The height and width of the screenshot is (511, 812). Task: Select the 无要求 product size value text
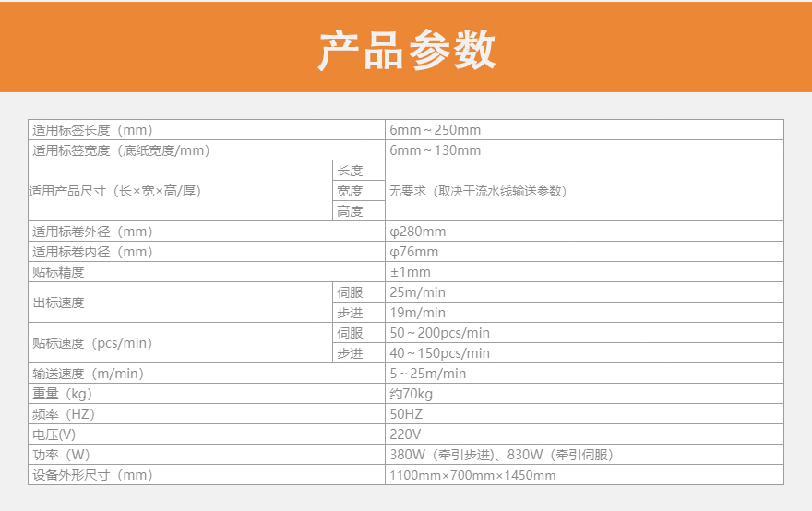478,191
